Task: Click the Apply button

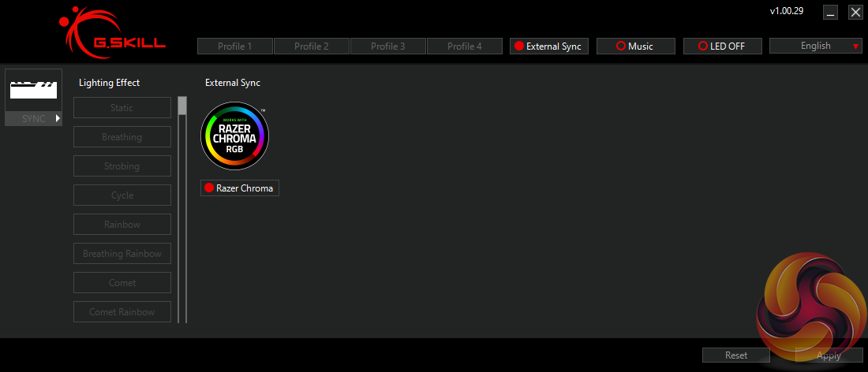Action: point(829,355)
